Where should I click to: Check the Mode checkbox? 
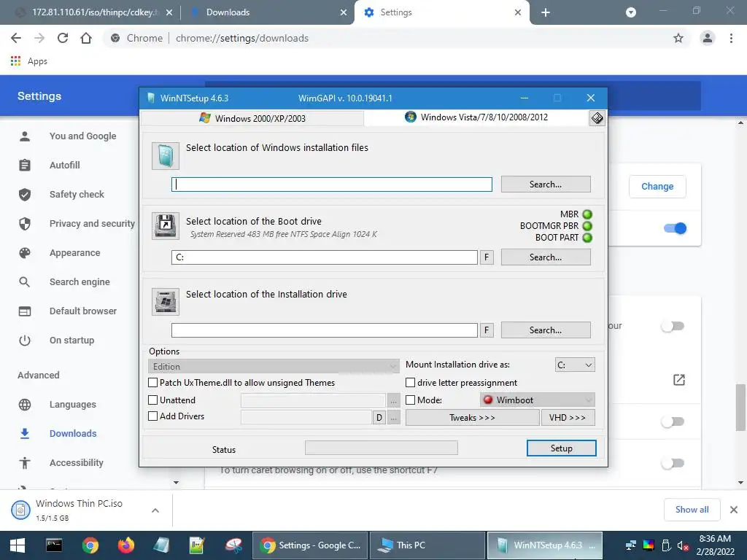410,400
